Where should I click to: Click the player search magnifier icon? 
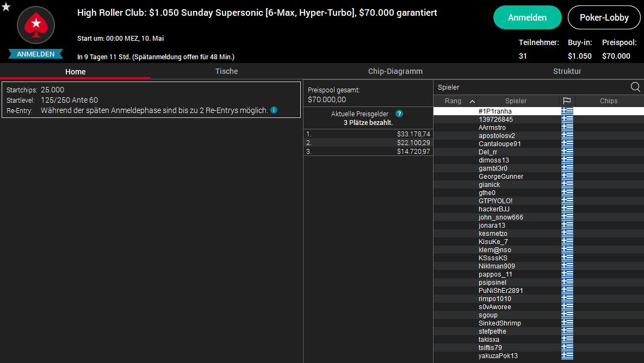point(635,87)
